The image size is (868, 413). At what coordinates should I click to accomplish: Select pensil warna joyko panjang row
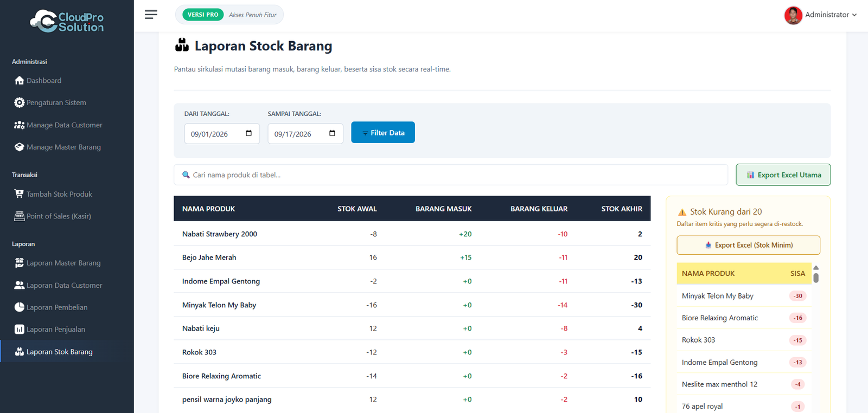tap(227, 399)
